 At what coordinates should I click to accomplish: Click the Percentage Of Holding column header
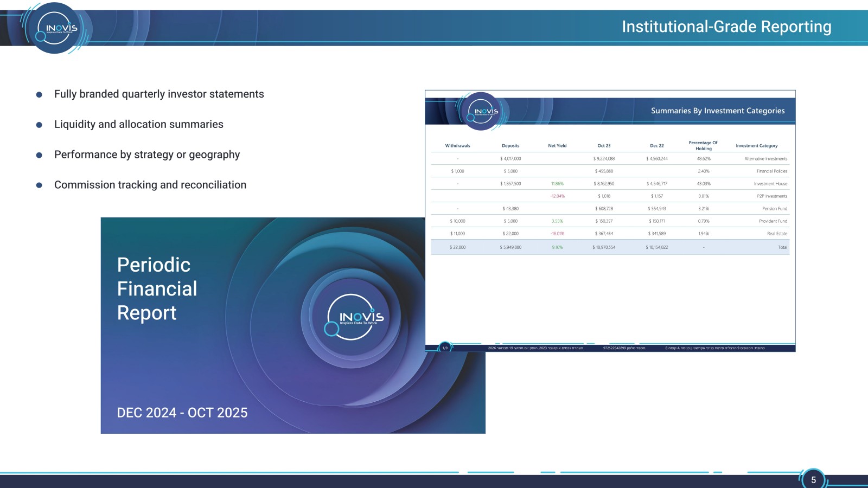[x=703, y=146]
